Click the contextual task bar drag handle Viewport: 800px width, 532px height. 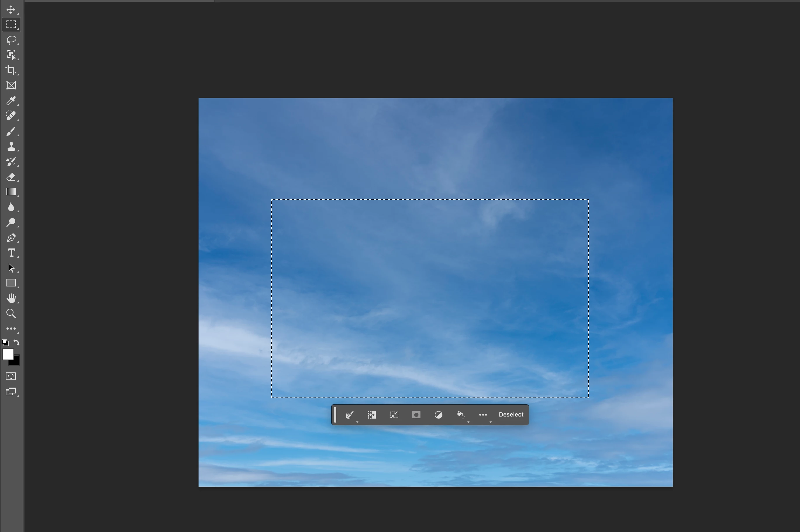pos(335,414)
